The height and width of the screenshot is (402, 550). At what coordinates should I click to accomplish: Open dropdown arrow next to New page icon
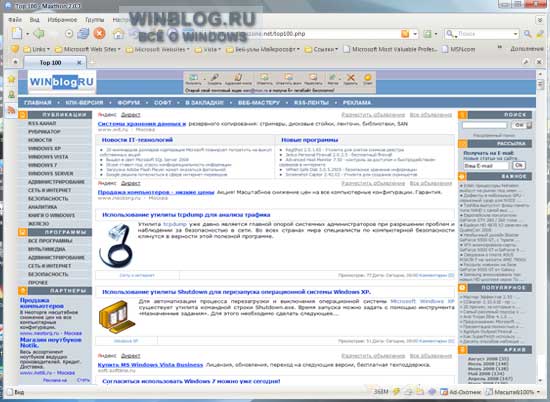(27, 34)
